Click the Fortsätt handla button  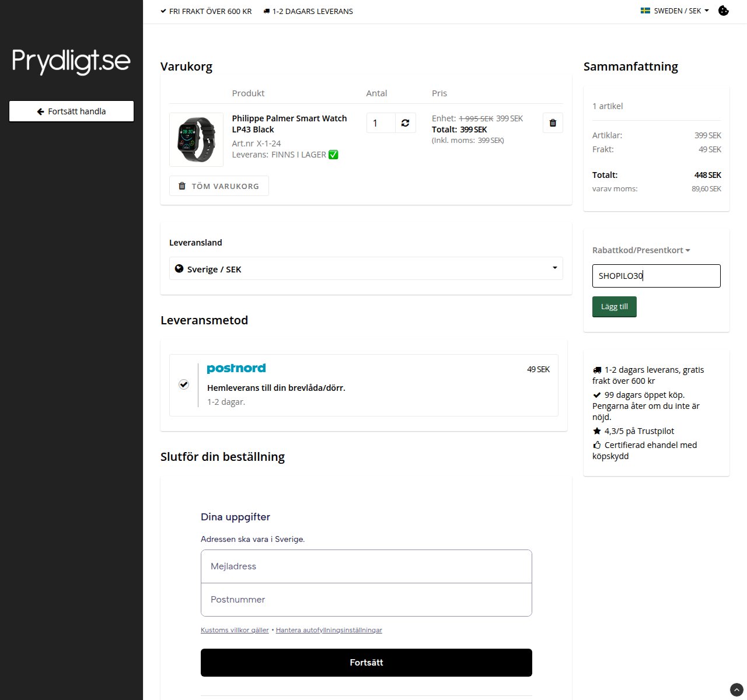coord(71,111)
